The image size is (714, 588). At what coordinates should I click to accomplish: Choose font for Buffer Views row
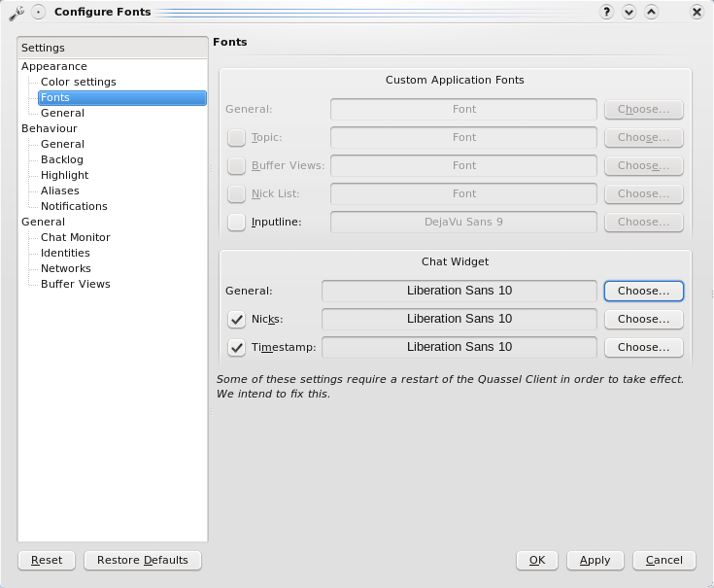pos(644,166)
